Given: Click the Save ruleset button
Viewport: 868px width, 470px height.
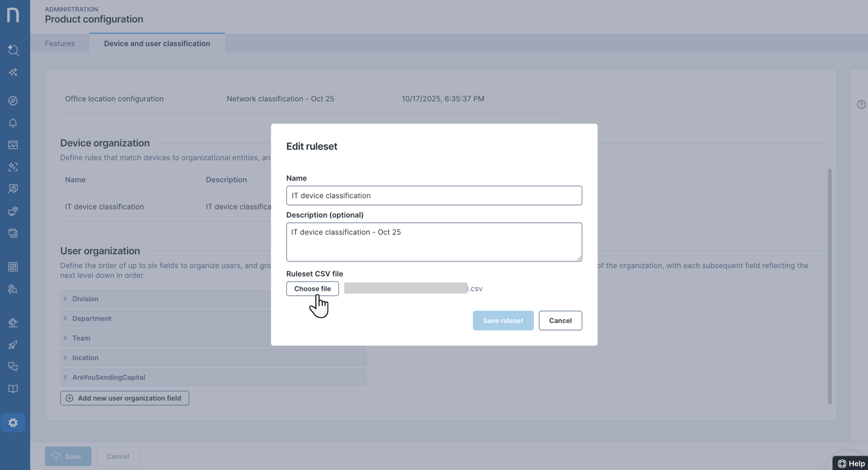Looking at the screenshot, I should (x=503, y=320).
